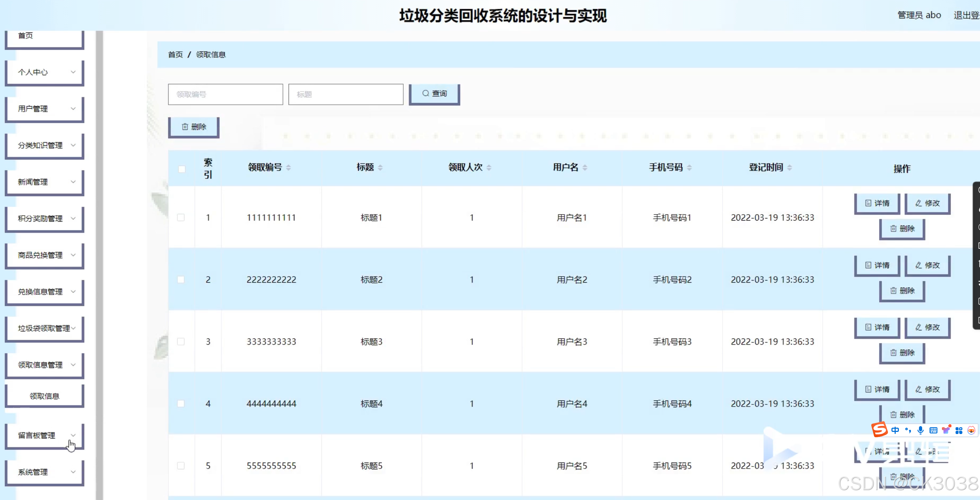Viewport: 980px width, 500px height.
Task: Open 领取信息 submenu item
Action: [44, 396]
